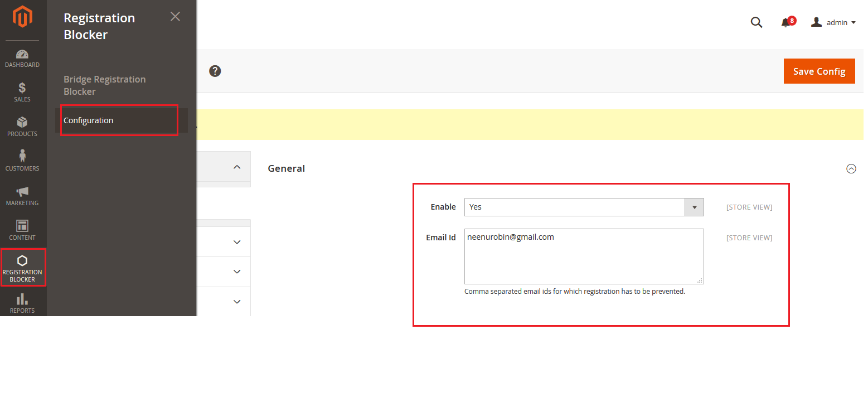868x402 pixels.
Task: Collapse the expanded left config tab group
Action: [x=237, y=167]
